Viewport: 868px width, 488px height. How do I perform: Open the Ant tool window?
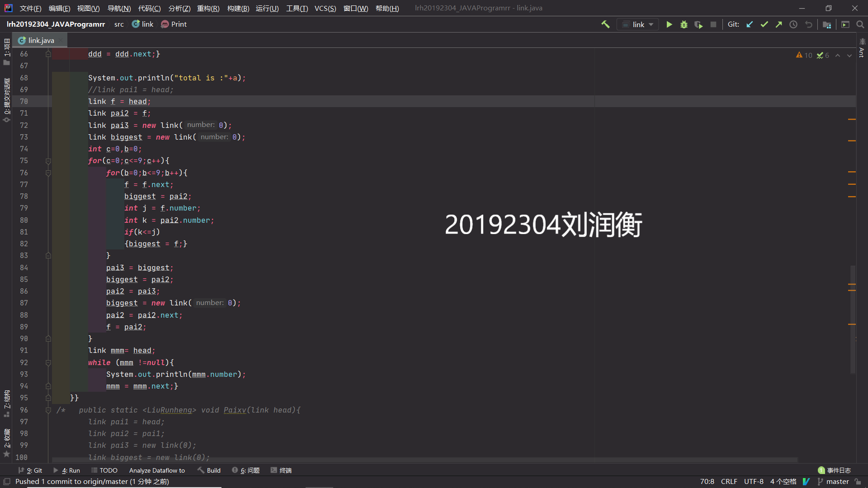tap(862, 48)
